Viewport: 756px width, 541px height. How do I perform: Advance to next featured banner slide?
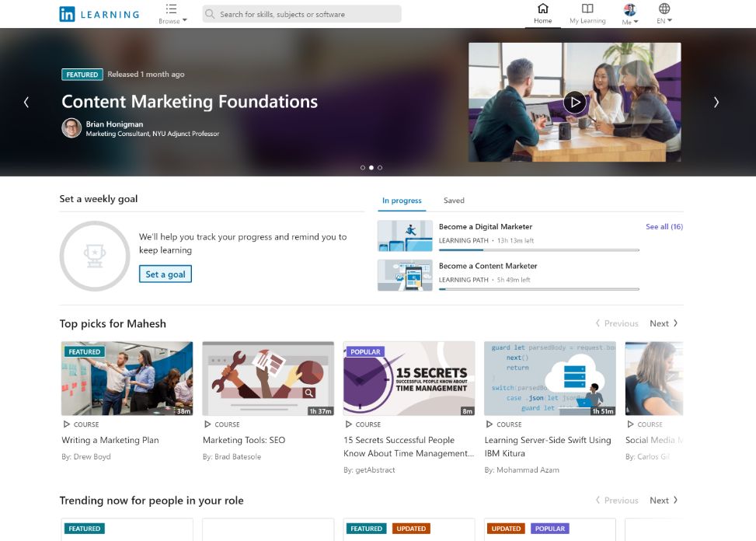(716, 102)
